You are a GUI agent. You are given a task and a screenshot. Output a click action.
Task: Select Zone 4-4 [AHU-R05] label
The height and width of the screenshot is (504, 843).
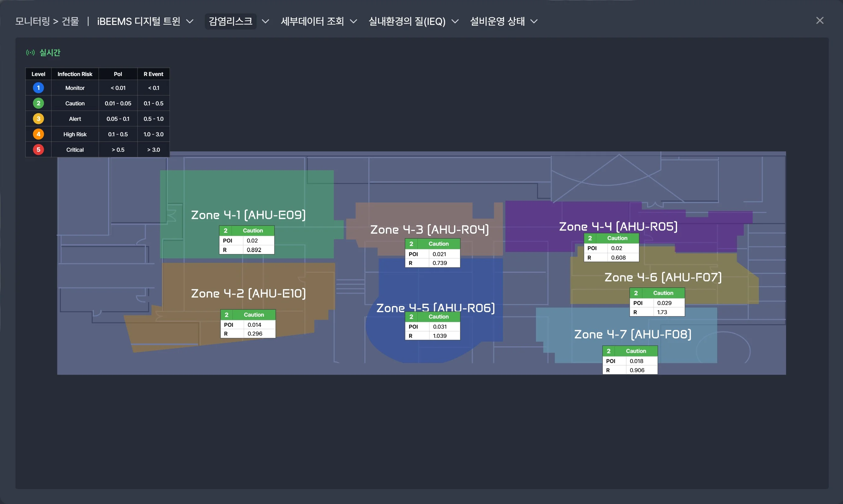(618, 226)
